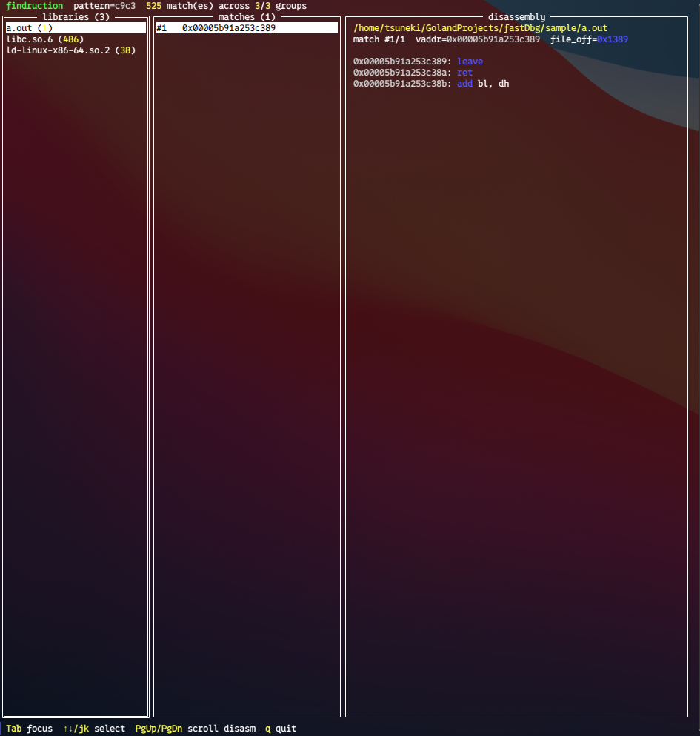The height and width of the screenshot is (736, 700).
Task: Click the jk select hint
Action: [94, 729]
